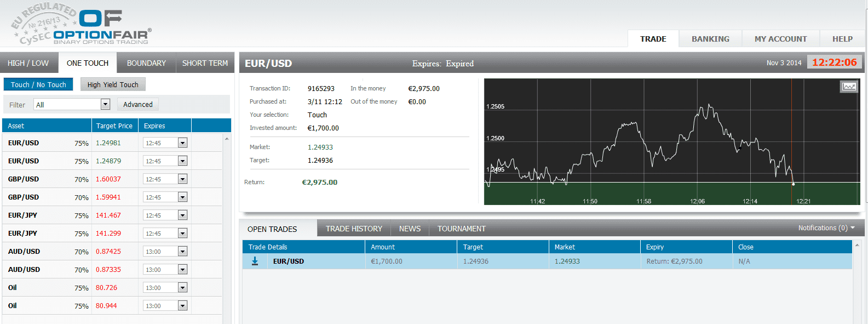This screenshot has width=868, height=324.
Task: Switch to the High / Low tab
Action: pos(28,63)
